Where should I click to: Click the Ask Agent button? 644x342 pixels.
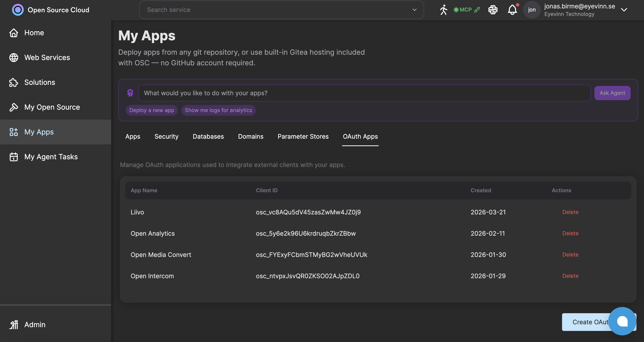tap(612, 93)
